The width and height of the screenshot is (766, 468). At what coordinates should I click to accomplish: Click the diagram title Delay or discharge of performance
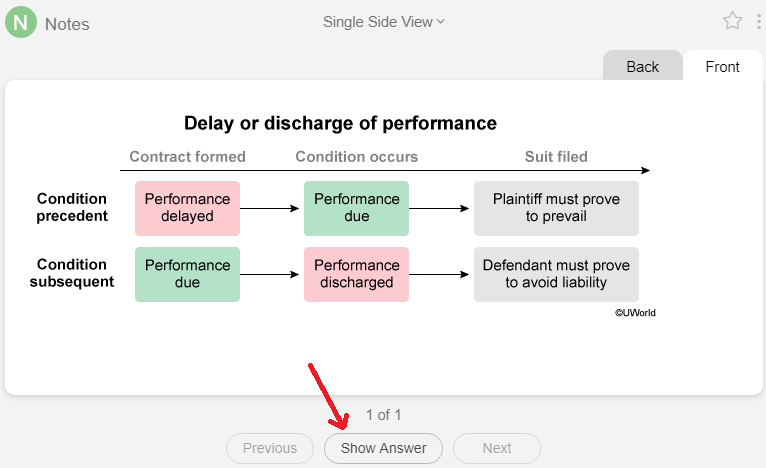pos(340,123)
